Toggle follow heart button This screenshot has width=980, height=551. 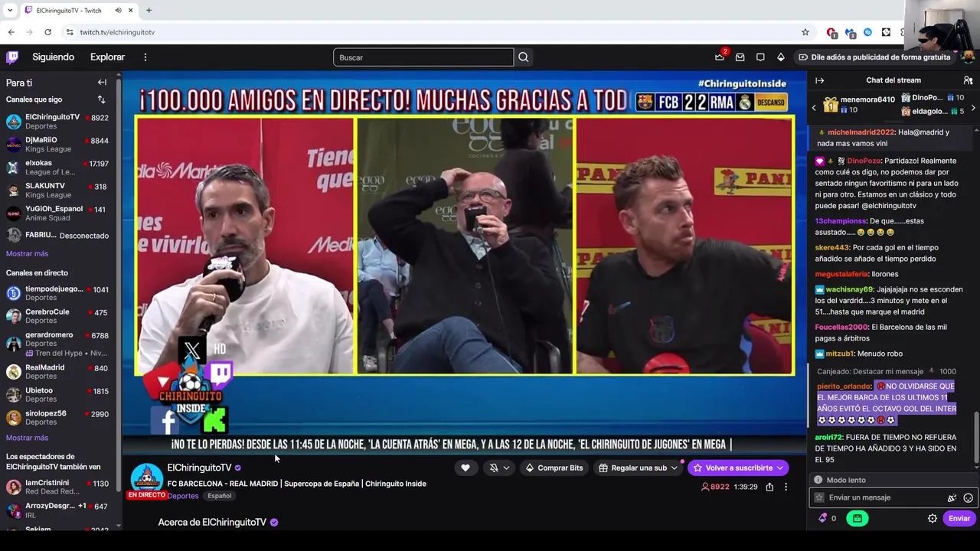(465, 468)
